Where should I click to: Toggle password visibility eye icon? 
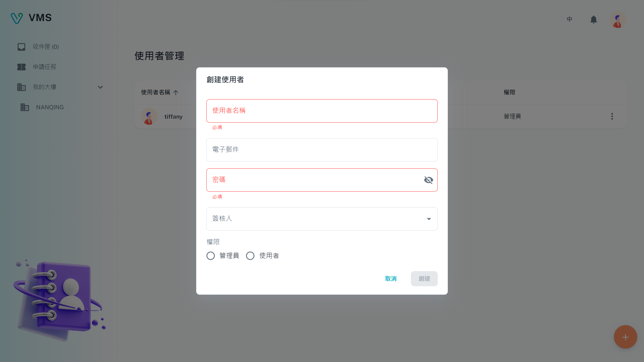[428, 180]
